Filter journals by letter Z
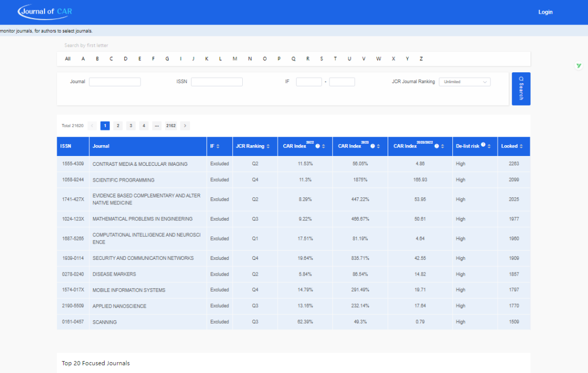 (421, 59)
